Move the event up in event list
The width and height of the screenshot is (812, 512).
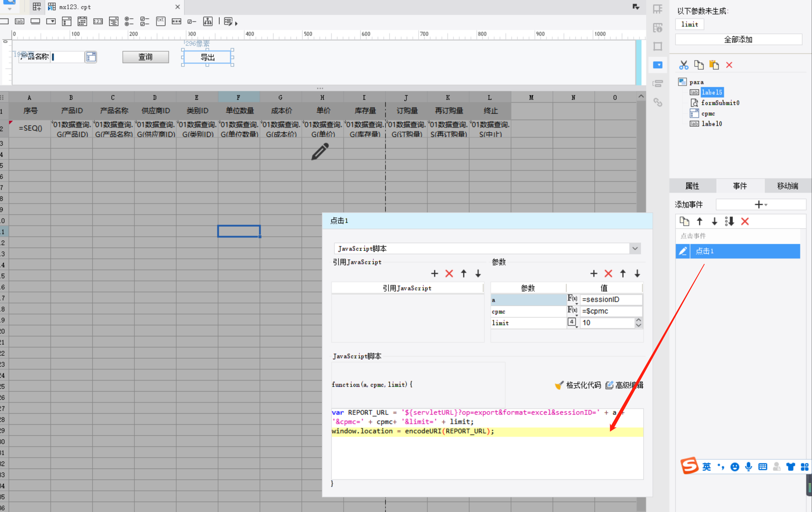(700, 221)
